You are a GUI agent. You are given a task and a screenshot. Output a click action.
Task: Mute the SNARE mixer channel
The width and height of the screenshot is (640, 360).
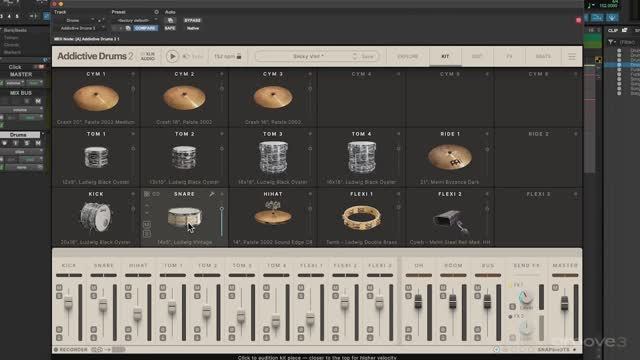coord(94,288)
